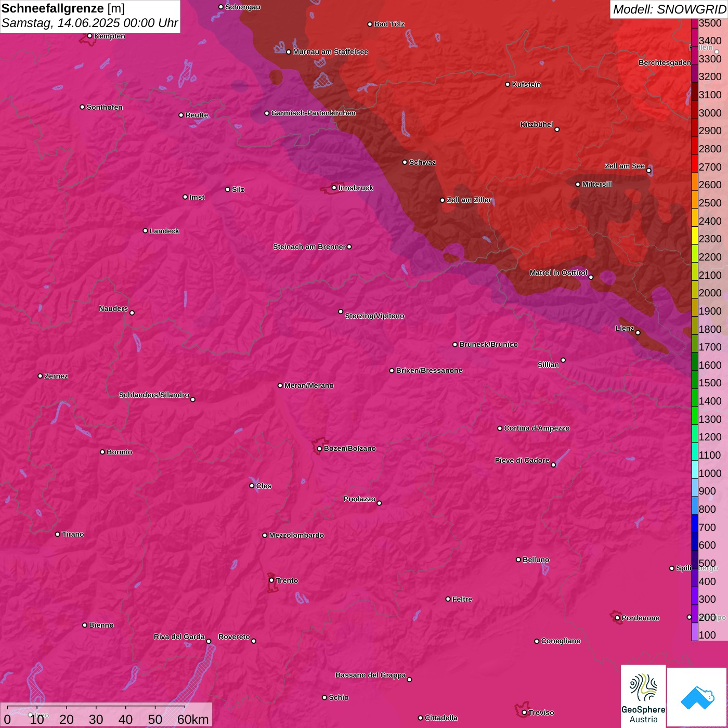This screenshot has height=728, width=728.
Task: Click the 100 legend color swatch
Action: pyautogui.click(x=695, y=632)
